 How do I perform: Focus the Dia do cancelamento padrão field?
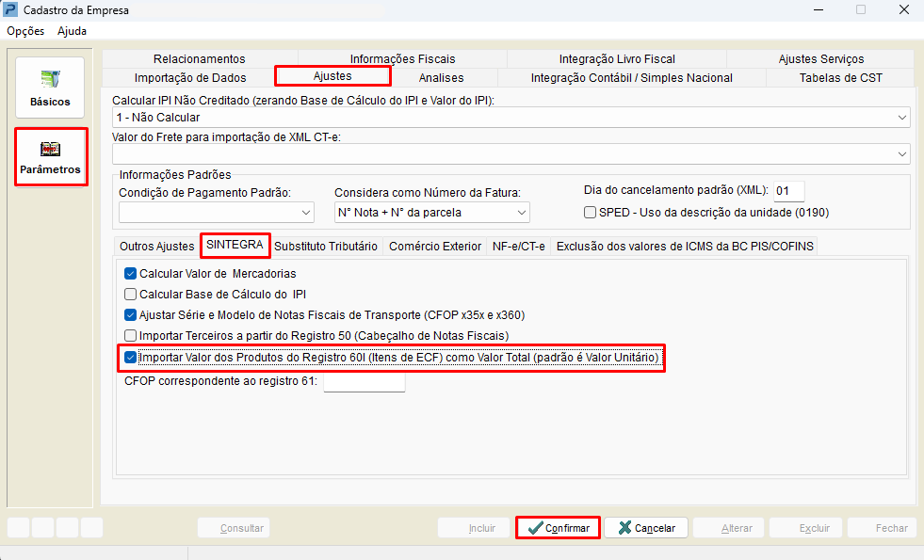coord(788,191)
